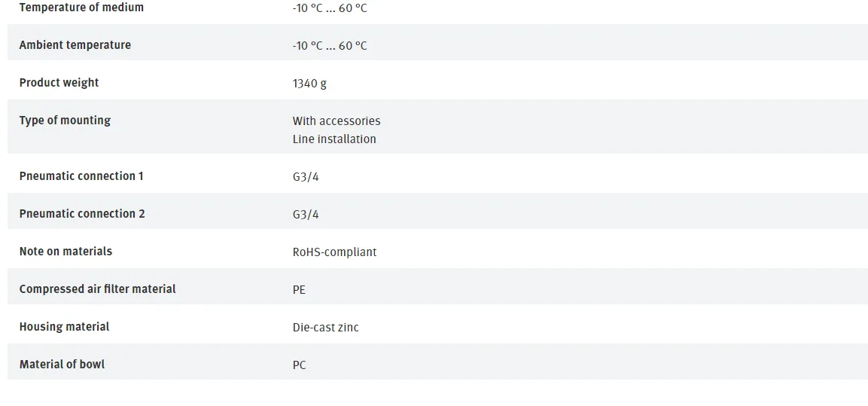This screenshot has height=406, width=868.
Task: Click the Note on materials label
Action: click(66, 252)
